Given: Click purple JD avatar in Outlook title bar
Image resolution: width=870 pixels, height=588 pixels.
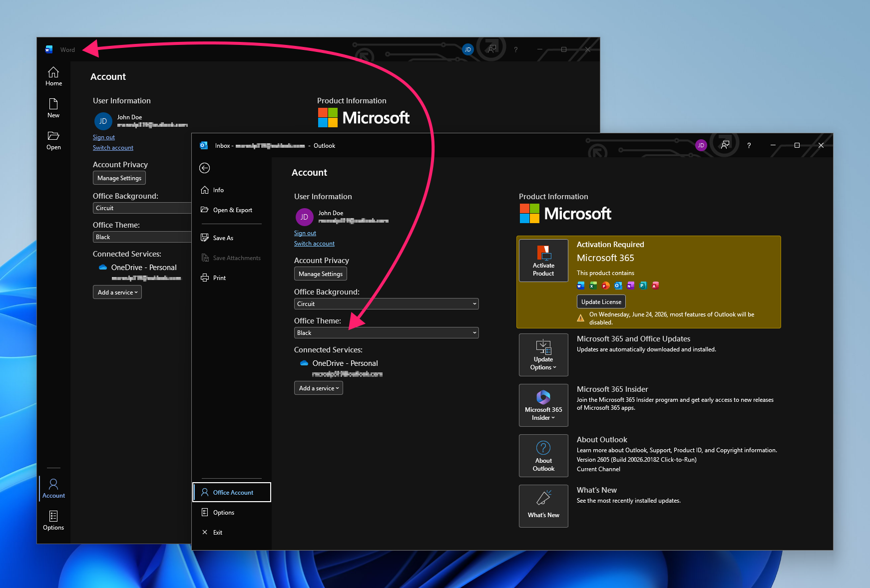Looking at the screenshot, I should 701,145.
